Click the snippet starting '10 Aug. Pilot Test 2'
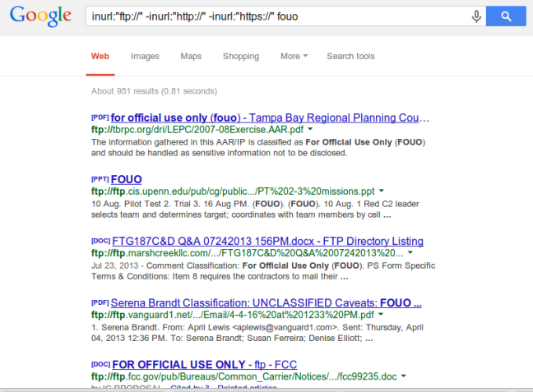Screen dimensions: 533x392 (x=255, y=210)
